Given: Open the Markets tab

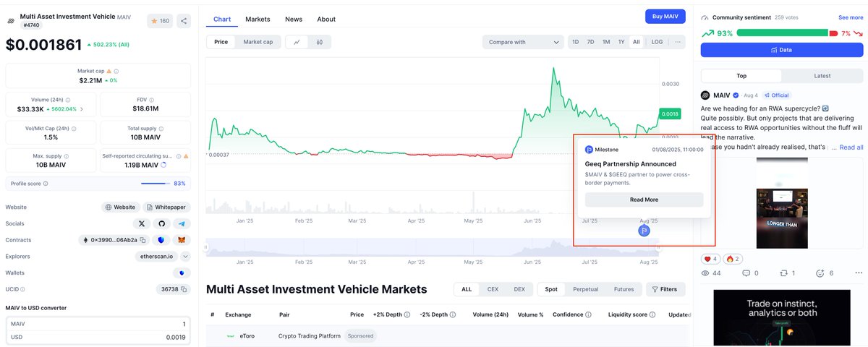Looking at the screenshot, I should 258,20.
